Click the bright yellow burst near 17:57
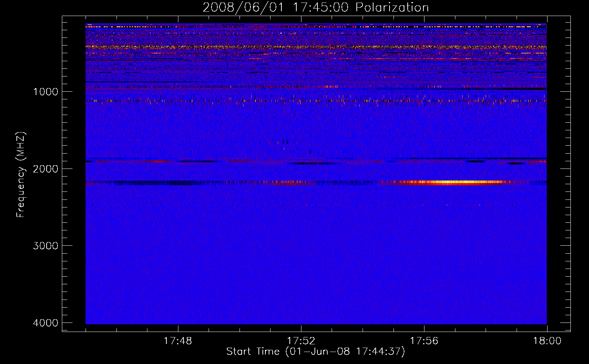The image size is (589, 364). (x=455, y=182)
